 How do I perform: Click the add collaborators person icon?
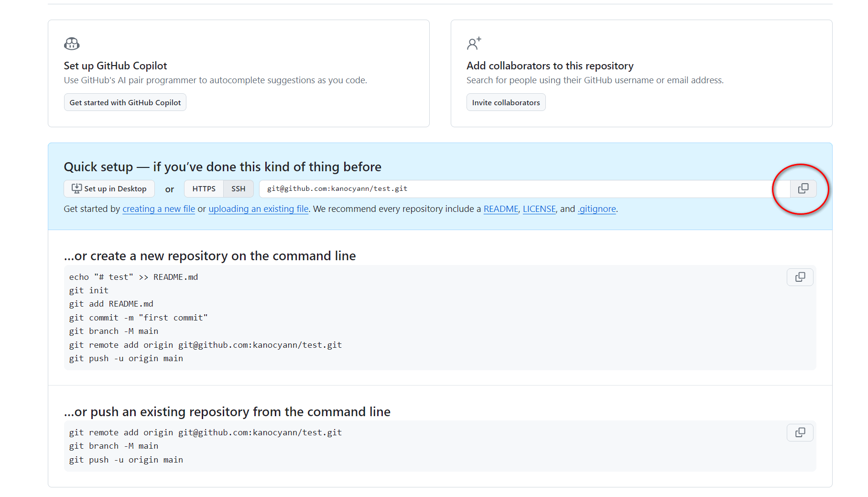point(474,44)
